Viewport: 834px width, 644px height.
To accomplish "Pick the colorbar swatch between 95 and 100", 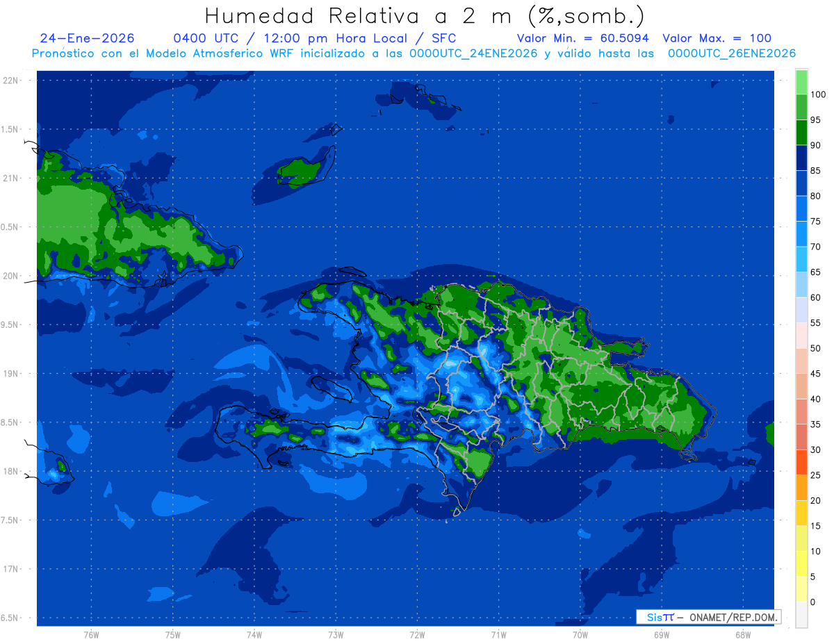I will 801,107.
